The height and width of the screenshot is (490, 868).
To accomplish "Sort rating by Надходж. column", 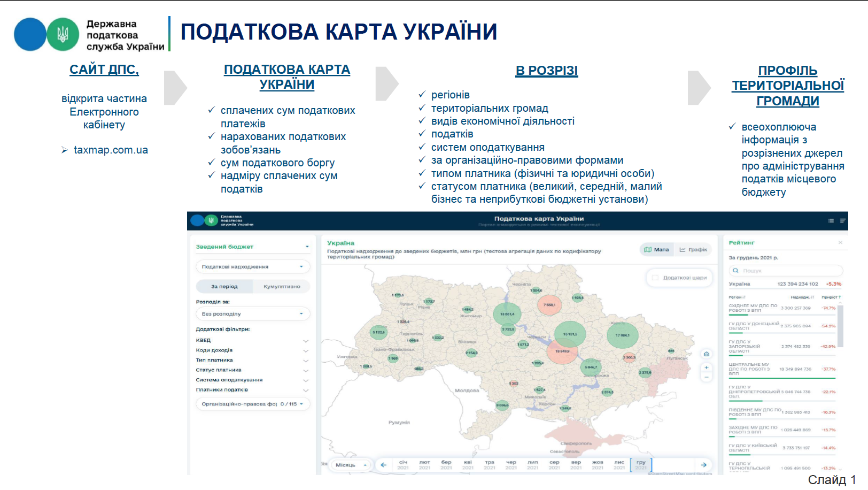I will (x=802, y=297).
